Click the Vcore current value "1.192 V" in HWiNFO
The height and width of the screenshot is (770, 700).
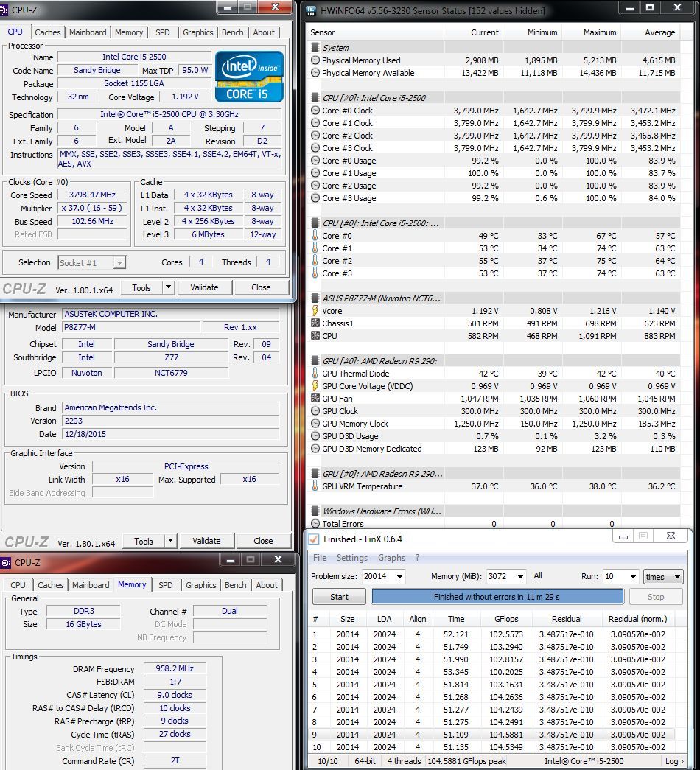tap(485, 311)
